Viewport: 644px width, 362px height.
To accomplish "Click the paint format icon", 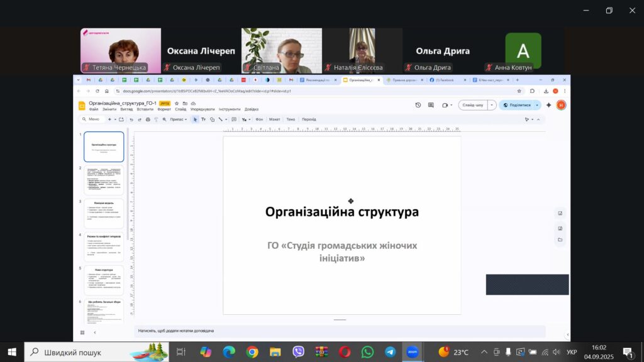I will click(x=156, y=119).
